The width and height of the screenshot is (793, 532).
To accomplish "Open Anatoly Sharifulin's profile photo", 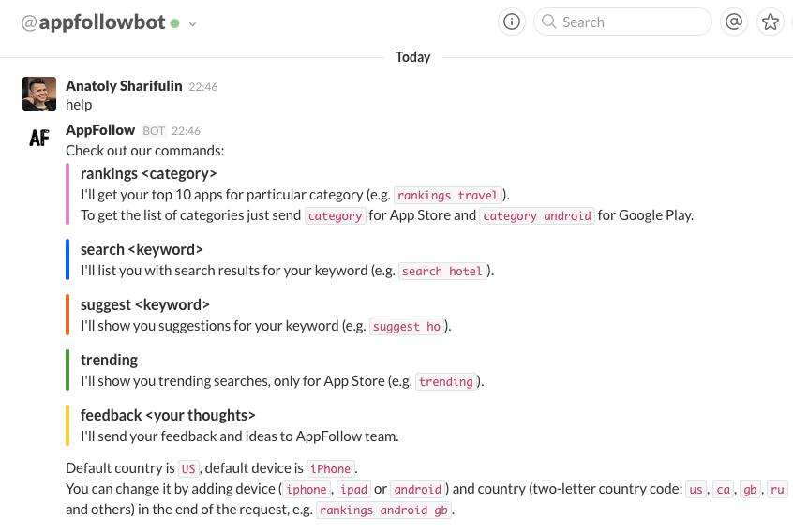I will click(x=39, y=94).
